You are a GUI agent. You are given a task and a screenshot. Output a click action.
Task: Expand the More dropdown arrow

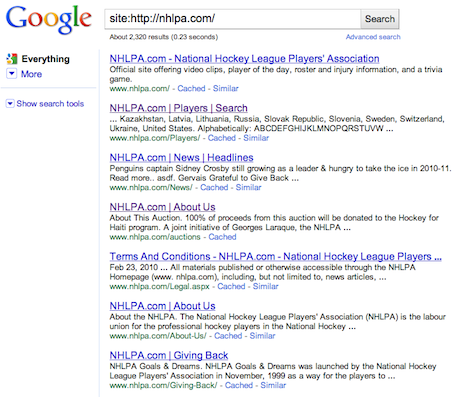(12, 73)
